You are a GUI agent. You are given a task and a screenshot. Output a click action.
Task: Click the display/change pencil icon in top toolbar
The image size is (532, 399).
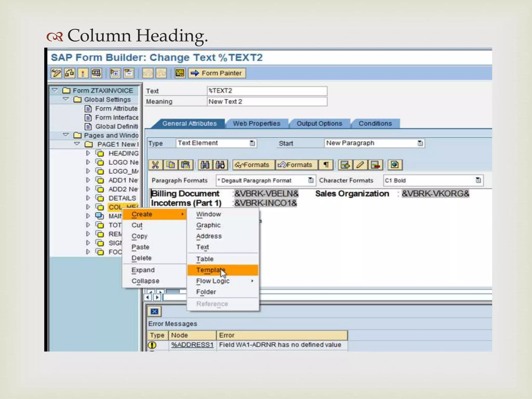[x=56, y=73]
